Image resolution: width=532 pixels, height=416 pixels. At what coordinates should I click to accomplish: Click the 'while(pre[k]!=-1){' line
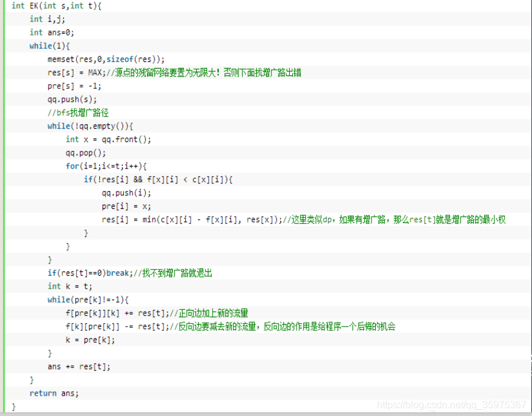[88, 300]
